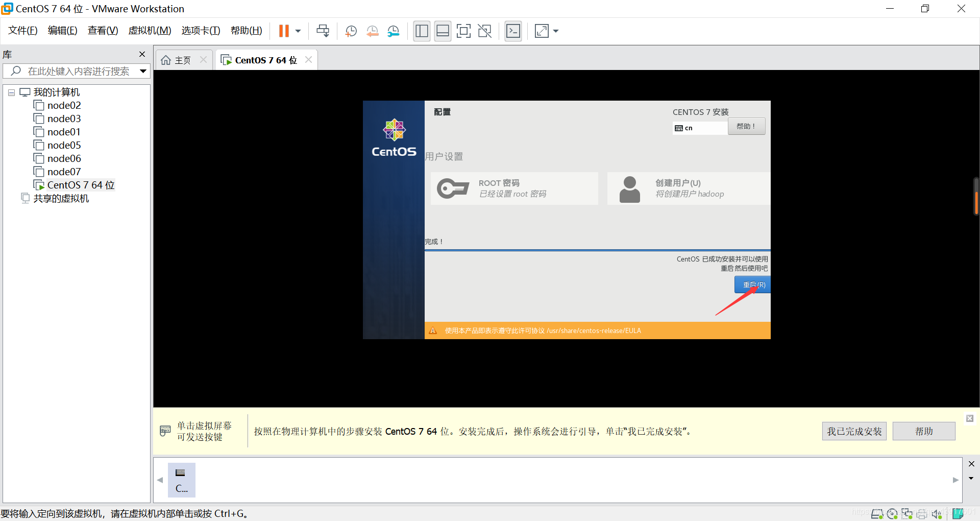This screenshot has width=980, height=521.
Task: Click the 重启(R) reboot button
Action: pos(752,285)
